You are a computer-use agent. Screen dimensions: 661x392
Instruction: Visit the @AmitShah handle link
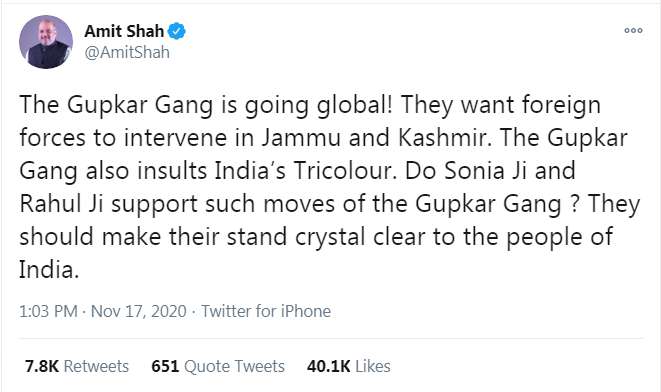(x=127, y=53)
